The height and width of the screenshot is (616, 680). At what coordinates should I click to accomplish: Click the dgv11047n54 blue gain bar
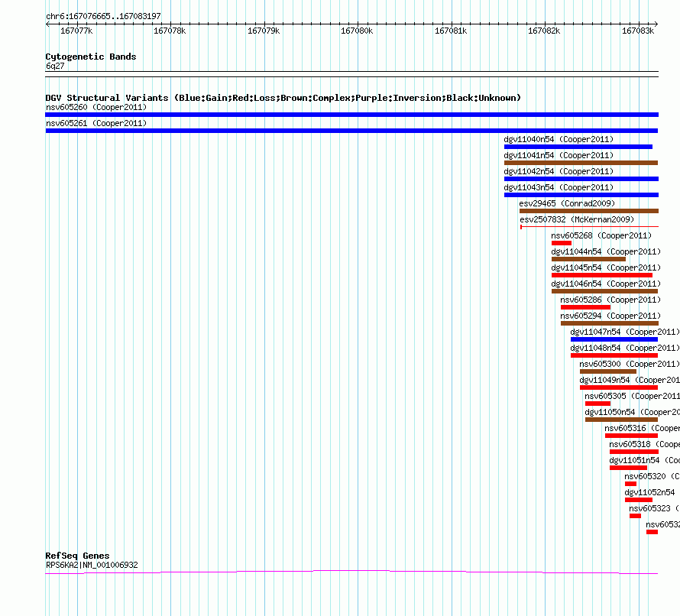click(x=614, y=339)
